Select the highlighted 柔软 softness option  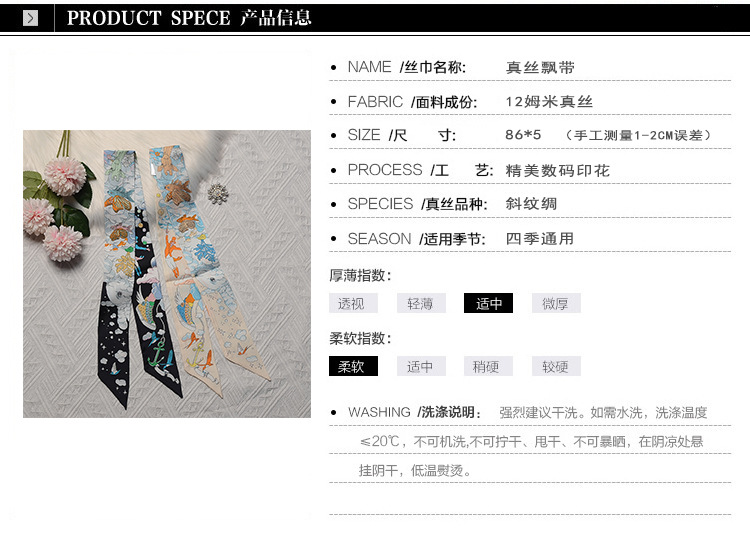(353, 366)
